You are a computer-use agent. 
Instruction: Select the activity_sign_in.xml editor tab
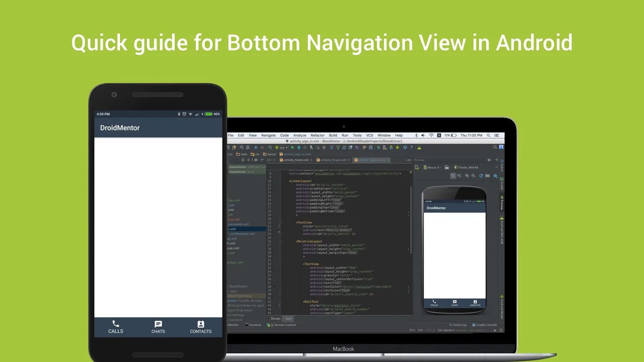pos(371,160)
